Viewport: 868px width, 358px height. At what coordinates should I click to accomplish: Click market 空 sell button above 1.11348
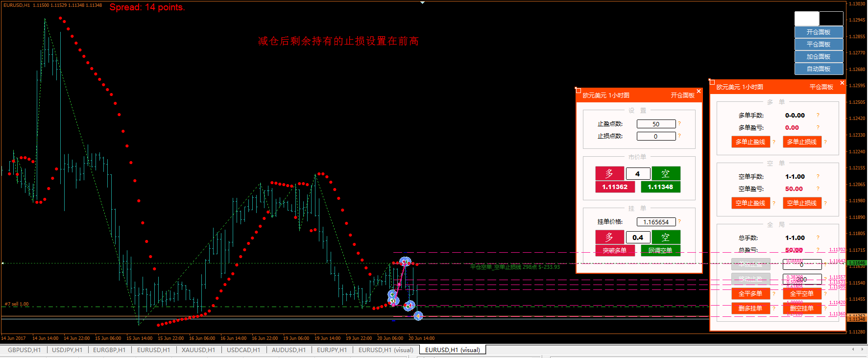(666, 173)
